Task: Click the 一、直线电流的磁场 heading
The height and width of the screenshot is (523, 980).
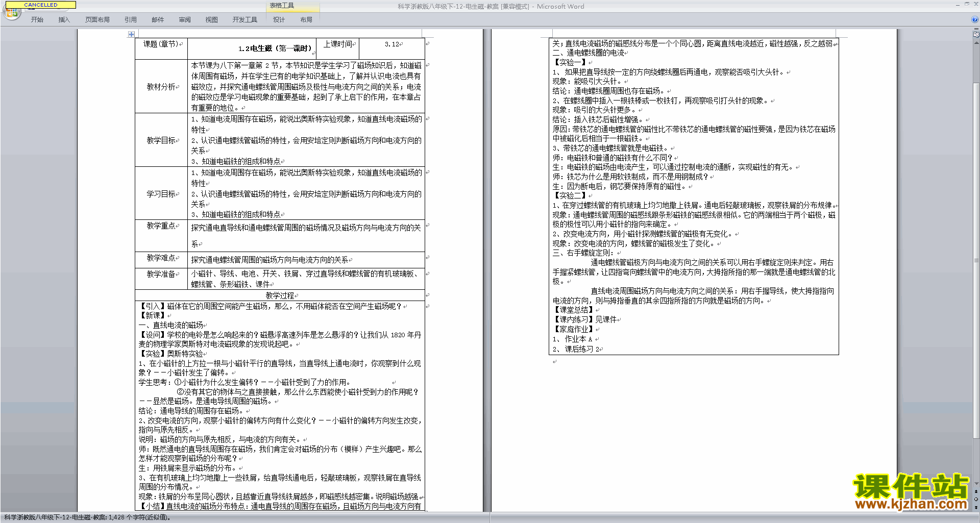Action: pos(171,325)
